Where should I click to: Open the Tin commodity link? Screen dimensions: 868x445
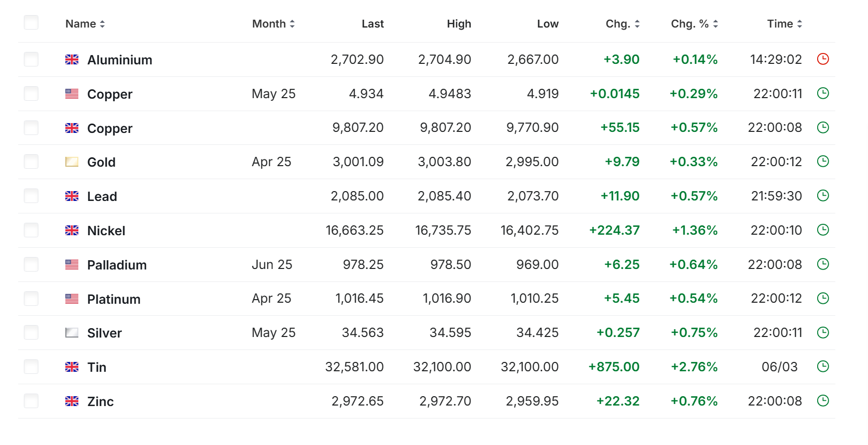pyautogui.click(x=97, y=368)
